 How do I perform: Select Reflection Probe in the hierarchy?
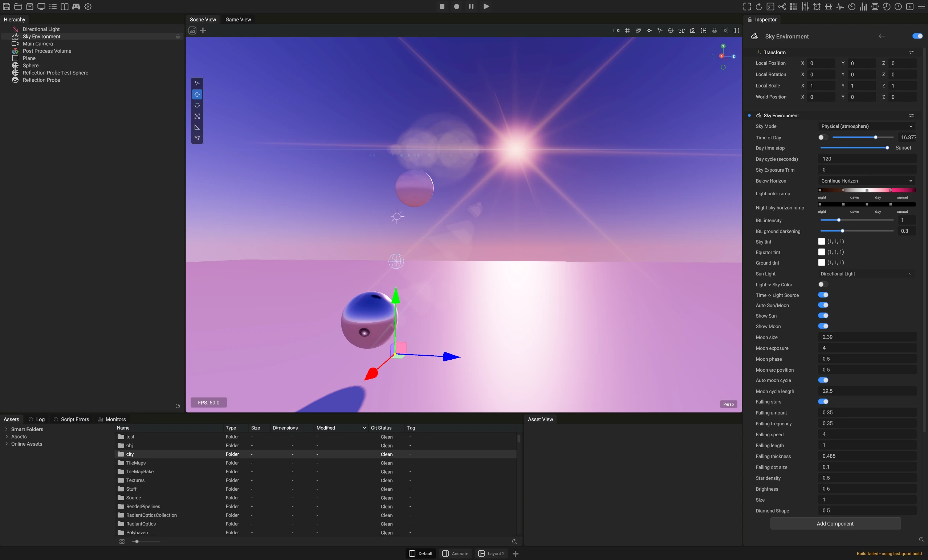(x=41, y=80)
